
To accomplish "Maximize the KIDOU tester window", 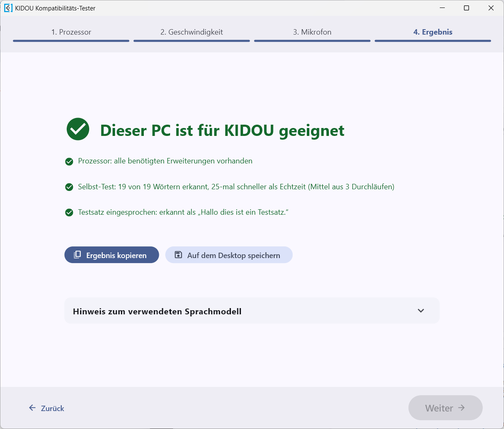I will click(466, 8).
